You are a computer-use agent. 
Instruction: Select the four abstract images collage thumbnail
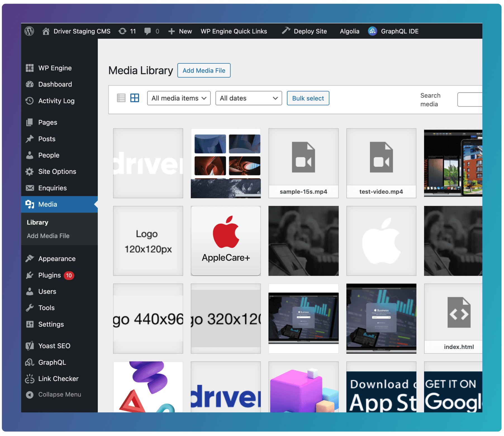(x=226, y=163)
